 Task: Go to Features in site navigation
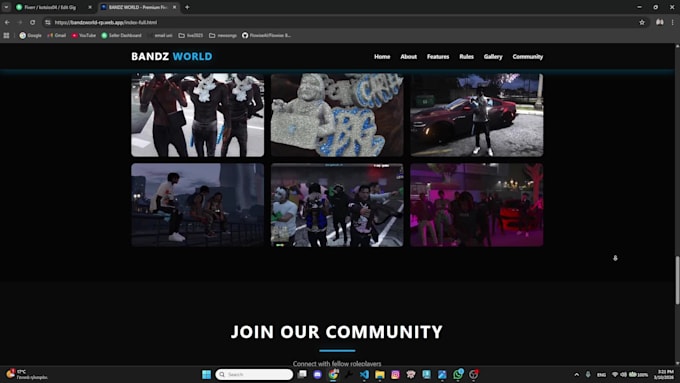(438, 56)
